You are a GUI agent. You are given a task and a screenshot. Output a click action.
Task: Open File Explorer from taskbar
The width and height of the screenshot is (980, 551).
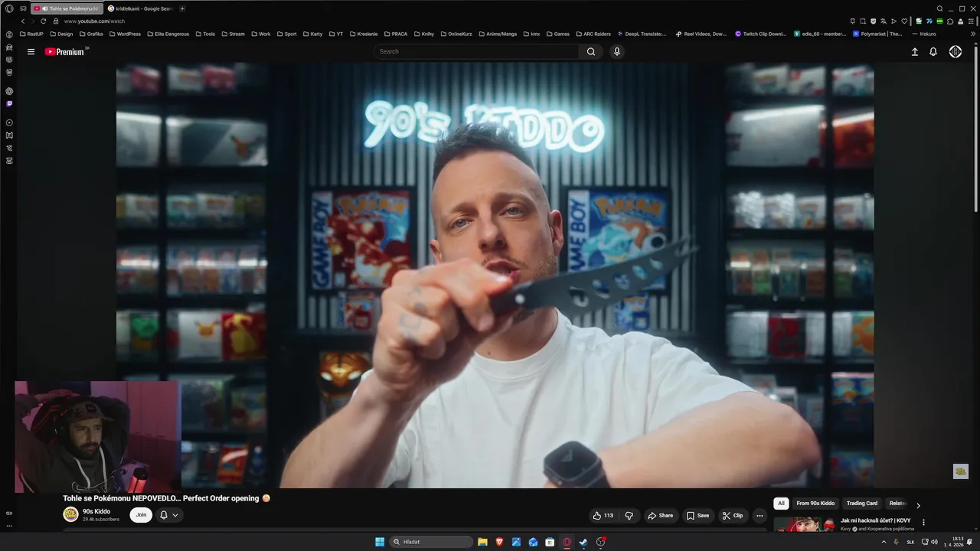click(x=482, y=542)
